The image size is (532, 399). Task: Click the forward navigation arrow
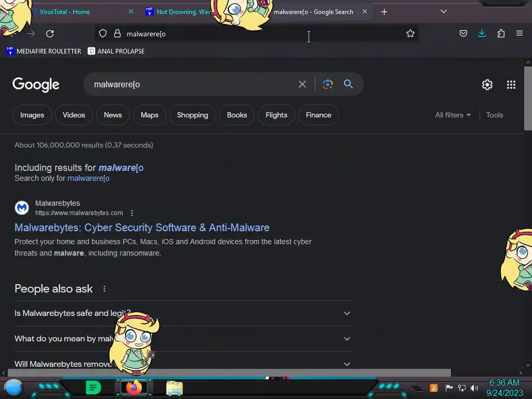pos(31,34)
